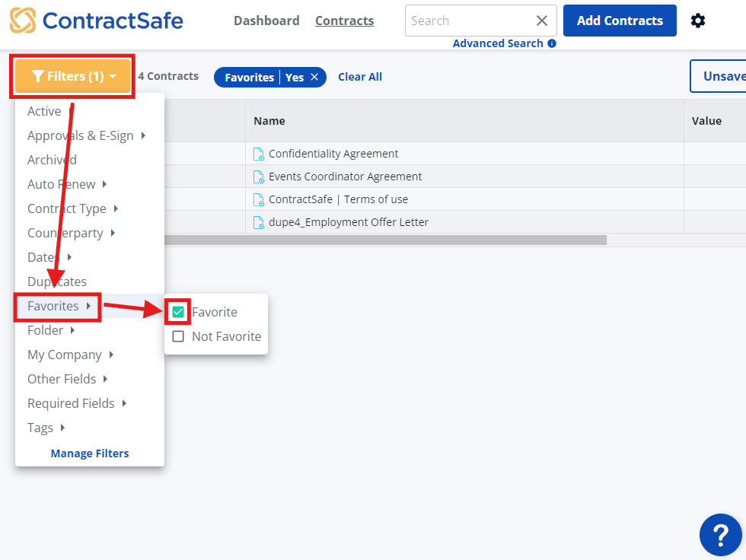Open the Filters (1) dropdown button
This screenshot has height=560, width=746.
(x=73, y=76)
